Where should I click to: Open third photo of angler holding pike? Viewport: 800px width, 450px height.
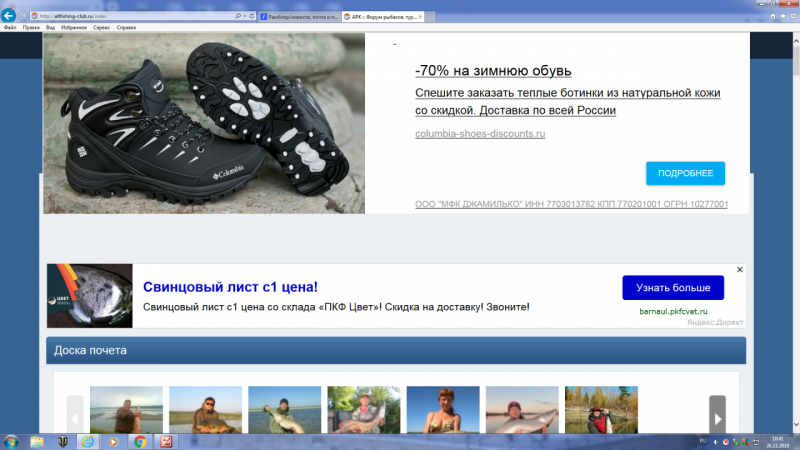(285, 410)
